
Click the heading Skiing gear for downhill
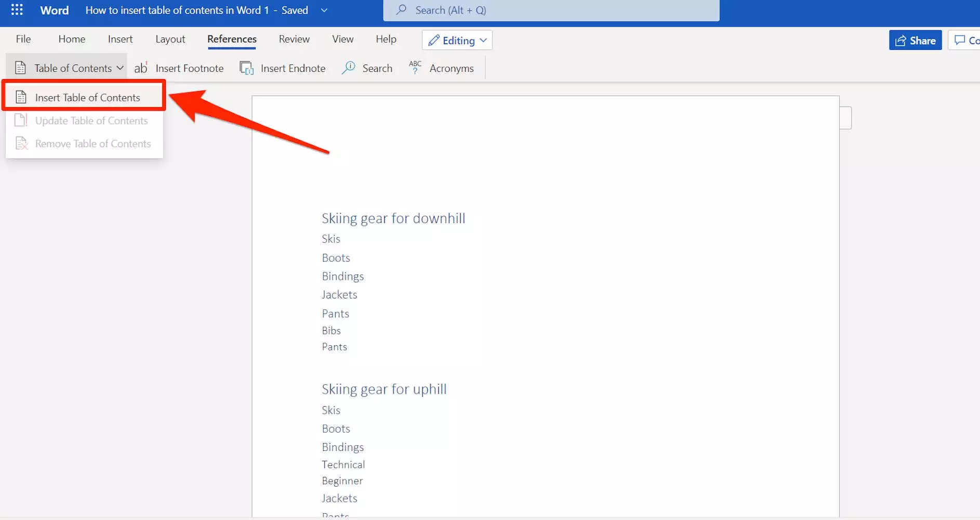coord(393,218)
